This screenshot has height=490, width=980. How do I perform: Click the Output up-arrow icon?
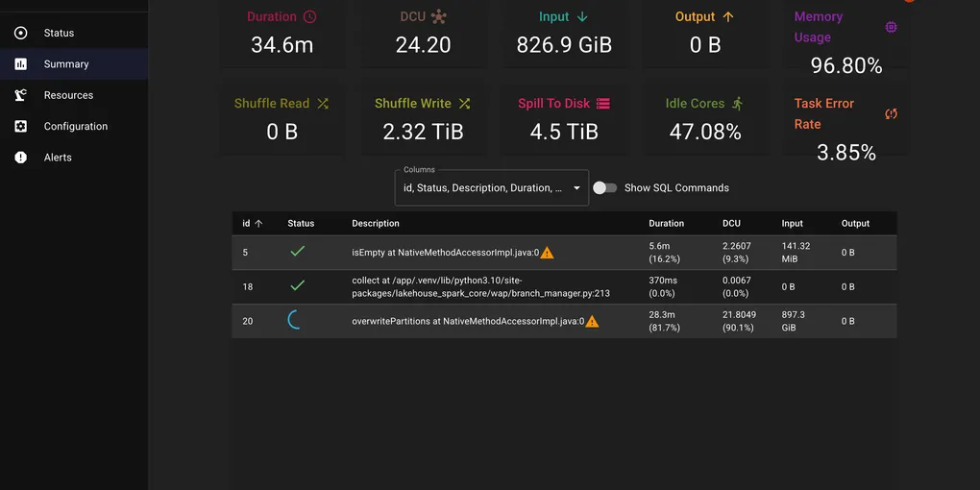pyautogui.click(x=728, y=17)
